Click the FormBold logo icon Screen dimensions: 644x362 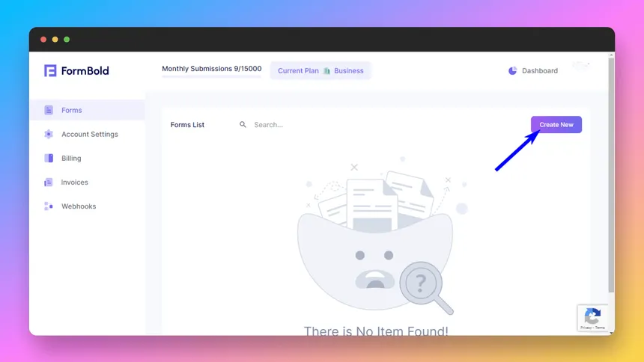pyautogui.click(x=50, y=71)
